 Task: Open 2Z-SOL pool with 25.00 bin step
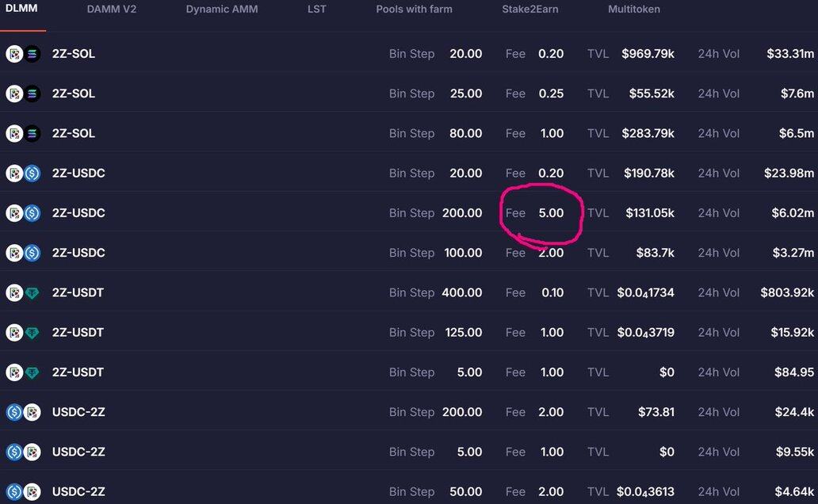click(74, 94)
